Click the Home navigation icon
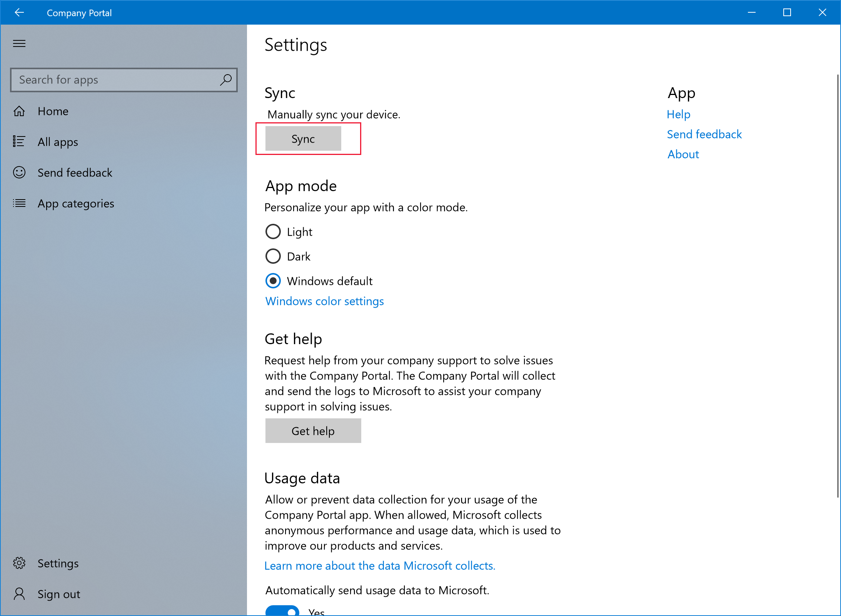Image resolution: width=841 pixels, height=616 pixels. [x=20, y=111]
